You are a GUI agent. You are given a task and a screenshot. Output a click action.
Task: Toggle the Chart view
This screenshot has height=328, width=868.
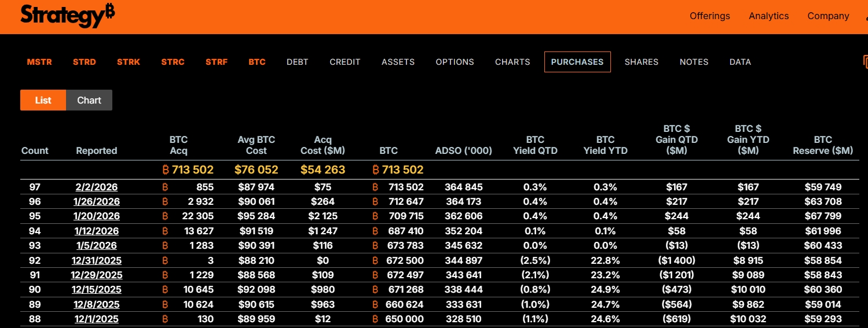tap(89, 100)
